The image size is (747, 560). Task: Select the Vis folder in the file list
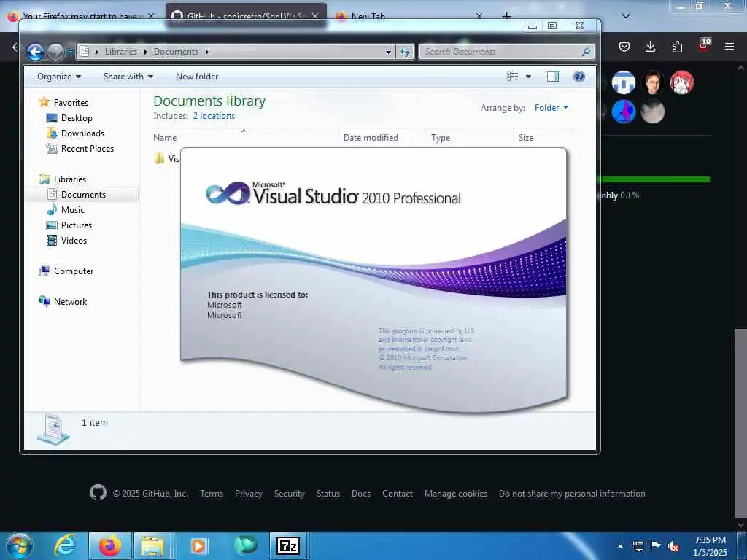(167, 158)
